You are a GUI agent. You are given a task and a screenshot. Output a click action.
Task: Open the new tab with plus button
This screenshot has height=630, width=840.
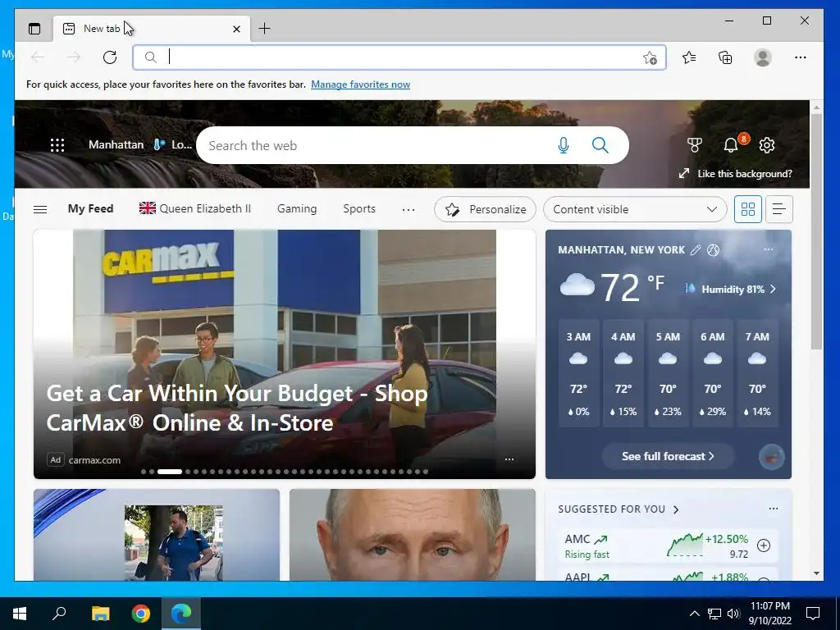pyautogui.click(x=265, y=29)
